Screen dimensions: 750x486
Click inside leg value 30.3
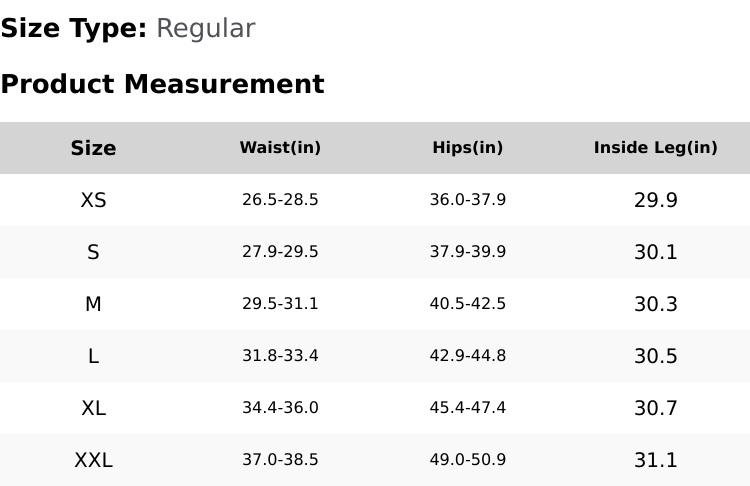click(x=655, y=304)
